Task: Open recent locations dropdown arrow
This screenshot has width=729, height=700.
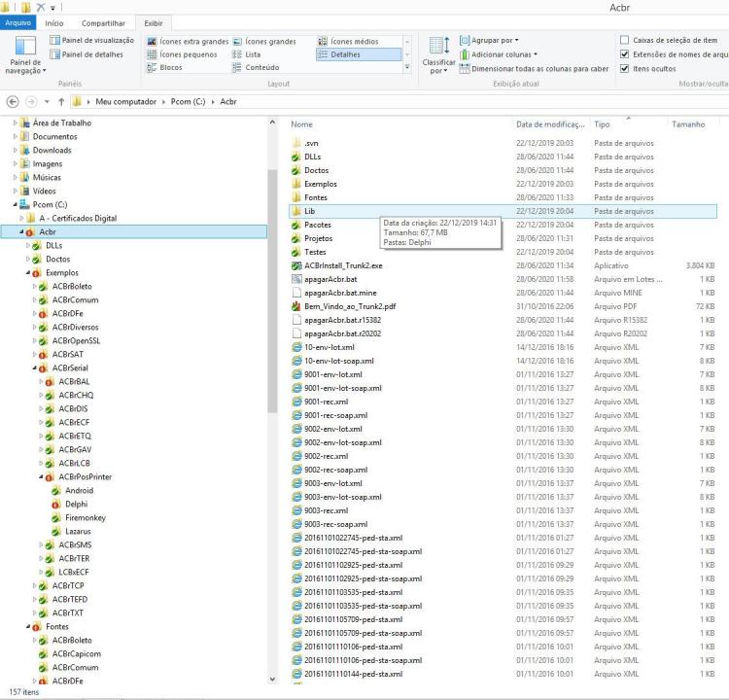Action: coord(47,101)
